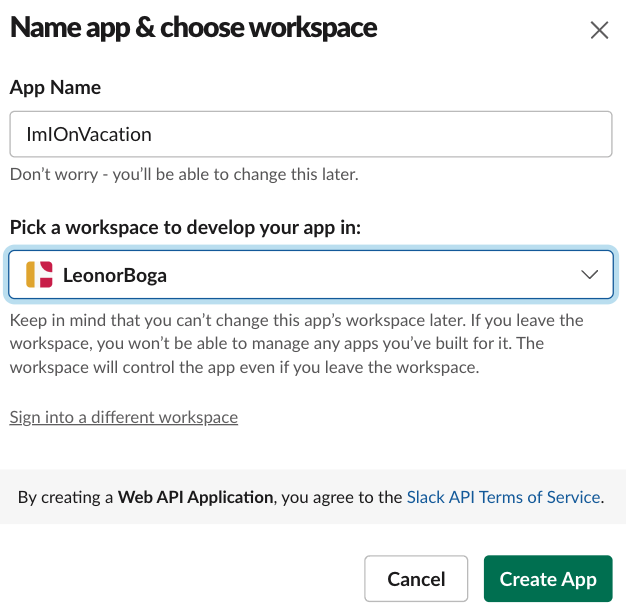This screenshot has height=614, width=626.
Task: Cancel the app creation
Action: tap(416, 578)
